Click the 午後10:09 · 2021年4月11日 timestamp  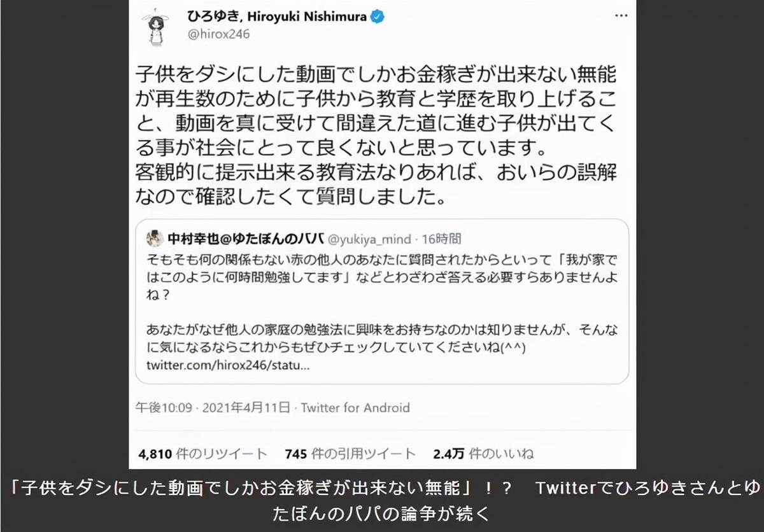click(213, 408)
